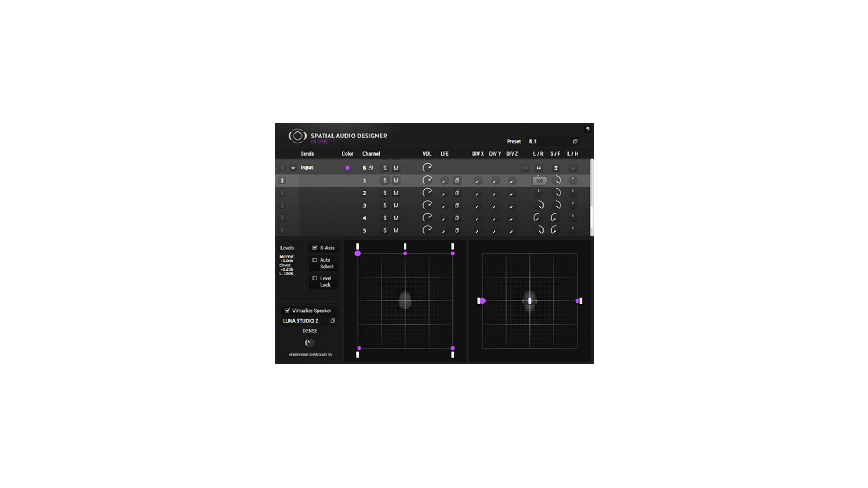Open the channel 2 LFE popup icon
The height and width of the screenshot is (488, 868).
457,193
